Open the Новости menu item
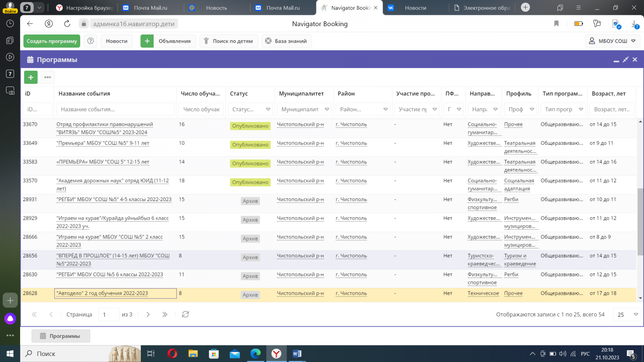 point(116,41)
